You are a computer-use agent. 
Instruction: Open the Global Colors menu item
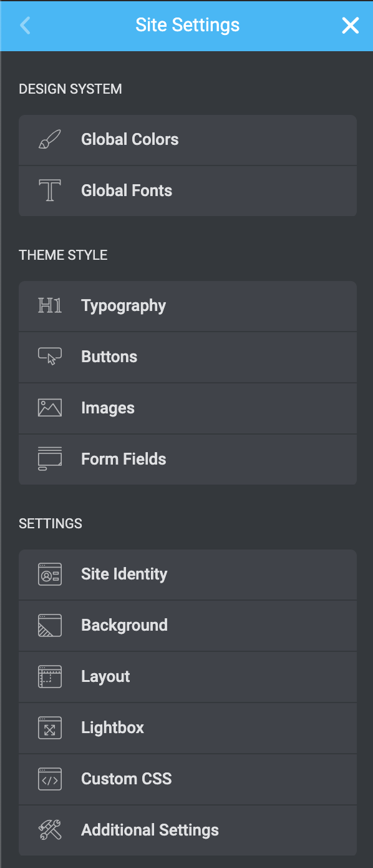click(188, 140)
